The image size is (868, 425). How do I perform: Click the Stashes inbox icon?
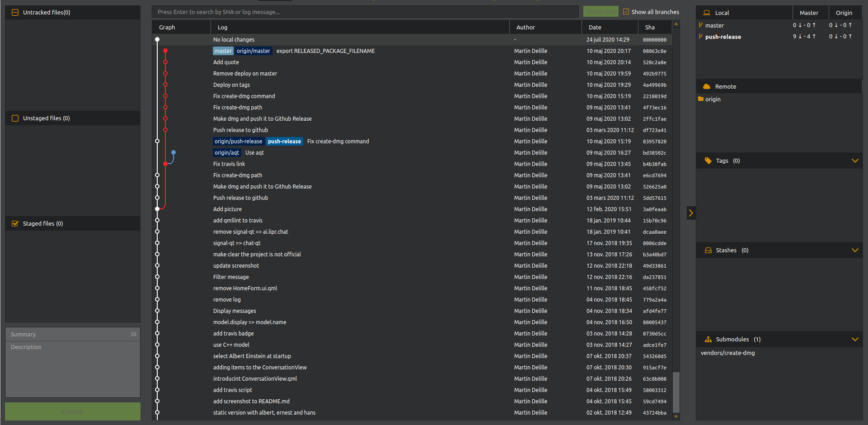click(x=708, y=250)
